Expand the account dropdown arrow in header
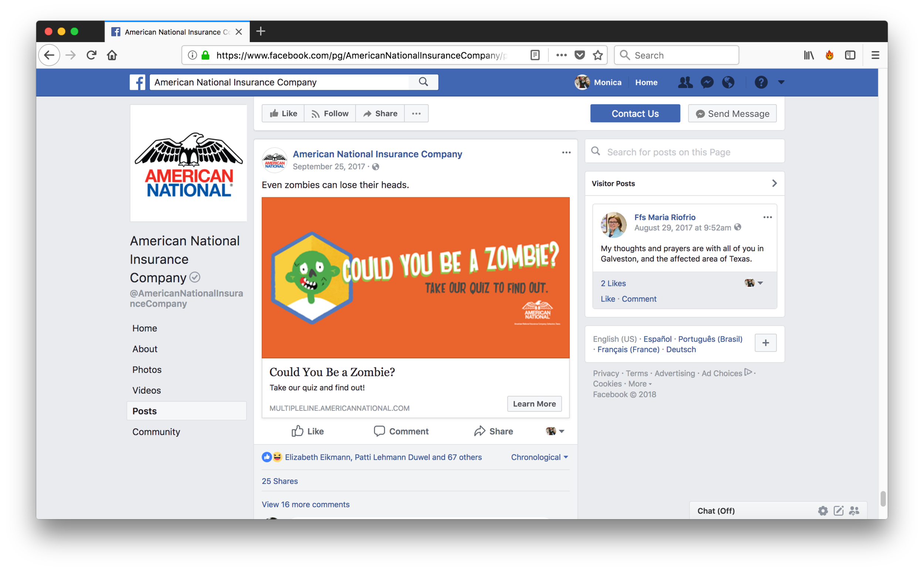924x571 pixels. coord(781,82)
